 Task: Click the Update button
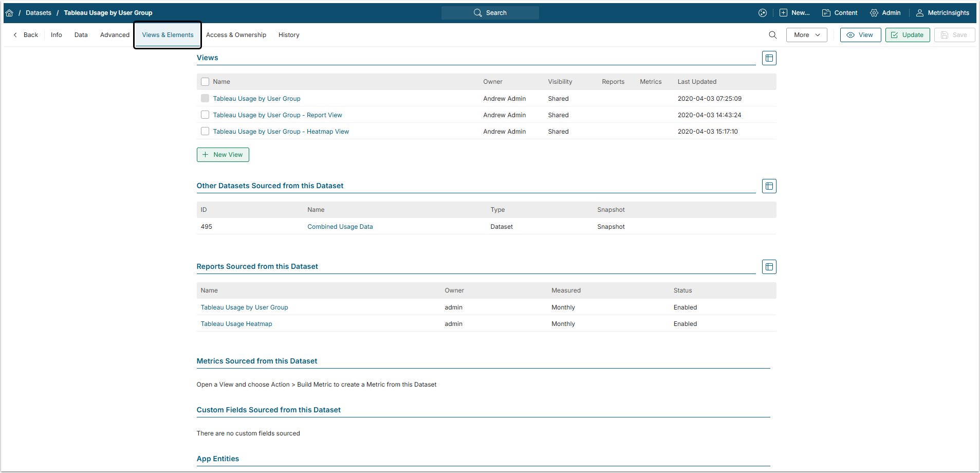click(x=907, y=35)
